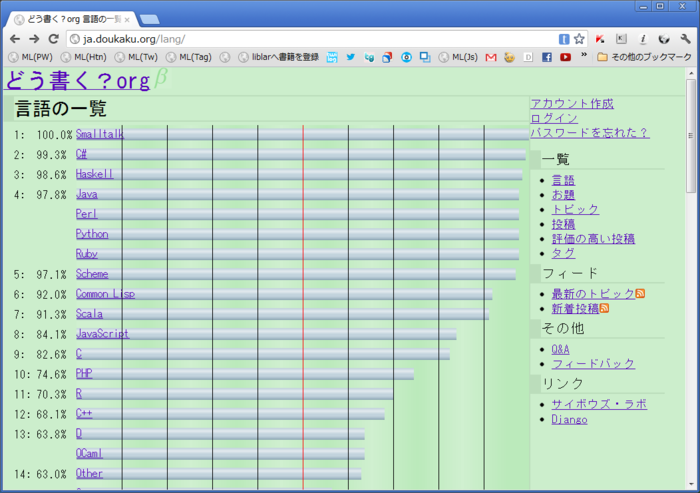Open the C# language link
The height and width of the screenshot is (493, 700).
pyautogui.click(x=81, y=154)
